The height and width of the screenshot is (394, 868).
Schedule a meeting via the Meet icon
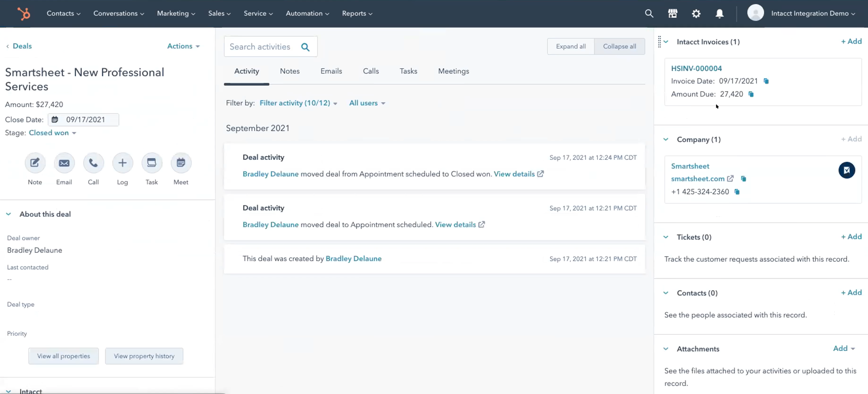click(x=181, y=163)
